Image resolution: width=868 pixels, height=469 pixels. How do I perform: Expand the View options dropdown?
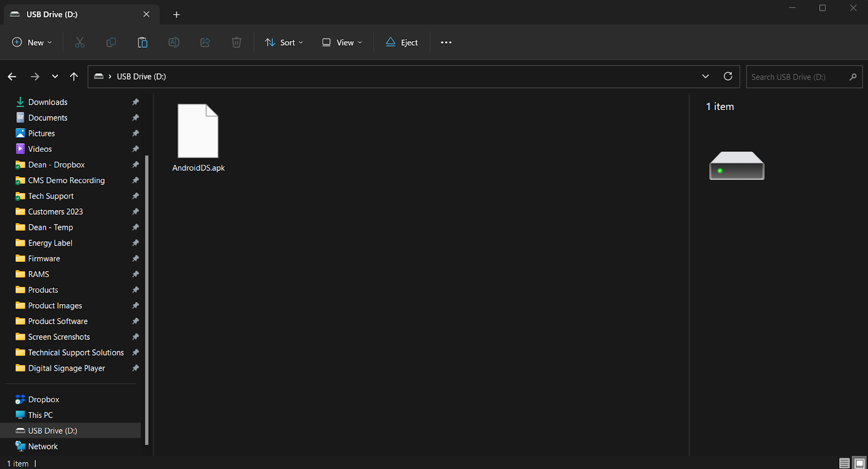(x=342, y=42)
